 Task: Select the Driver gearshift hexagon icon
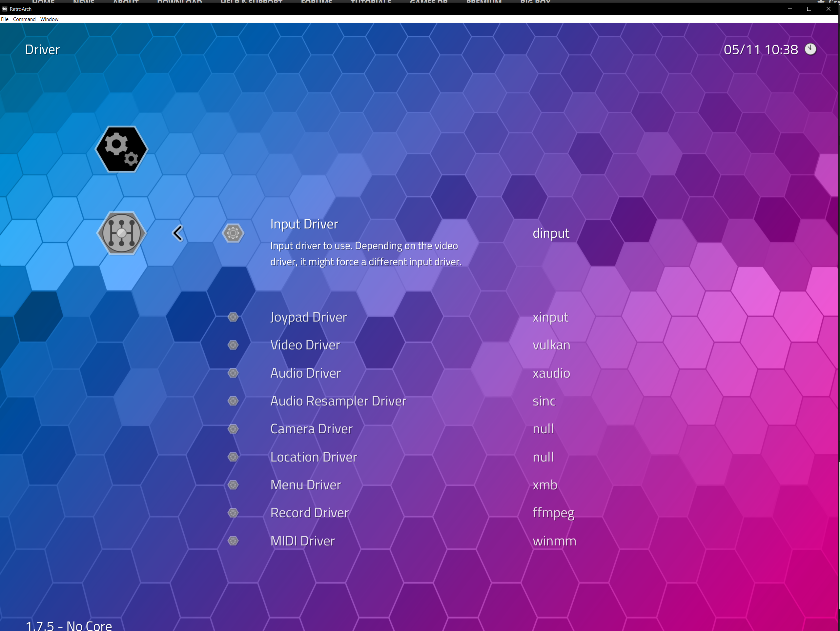coord(121,233)
